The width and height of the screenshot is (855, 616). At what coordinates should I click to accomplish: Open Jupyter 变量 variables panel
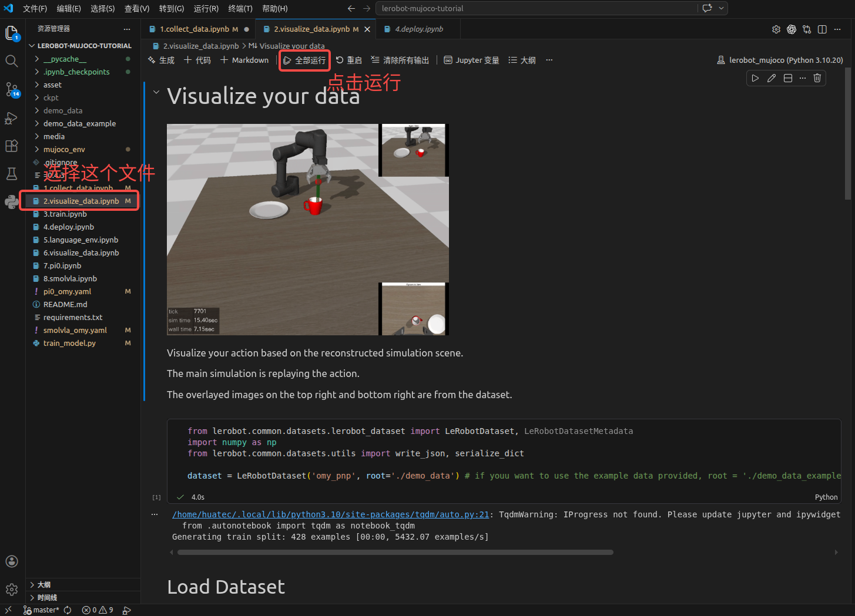(471, 60)
